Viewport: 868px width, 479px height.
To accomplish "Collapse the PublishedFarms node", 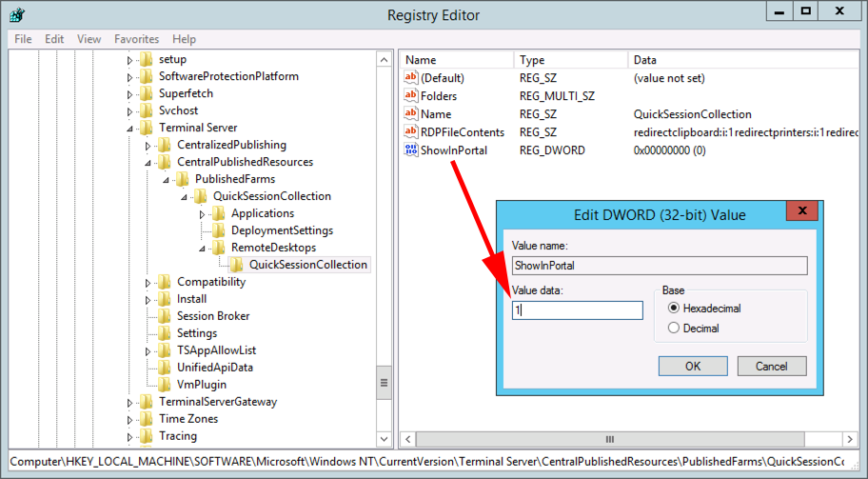I will pos(166,180).
